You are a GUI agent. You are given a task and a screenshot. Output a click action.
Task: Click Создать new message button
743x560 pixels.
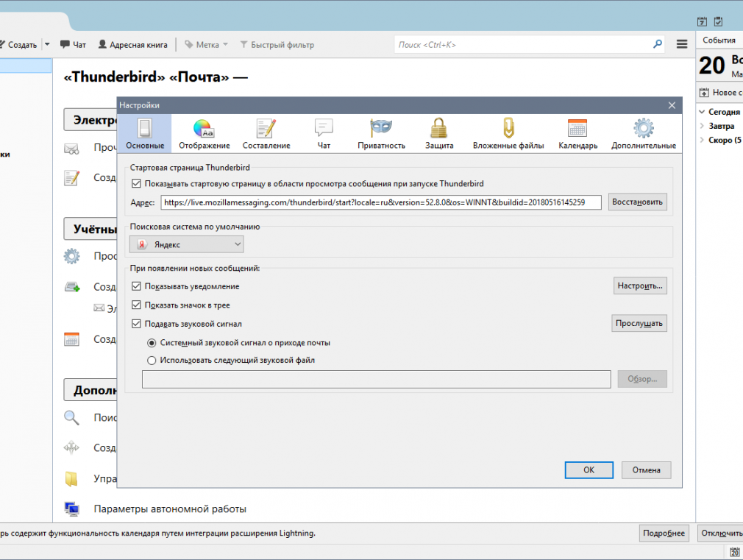coord(19,45)
